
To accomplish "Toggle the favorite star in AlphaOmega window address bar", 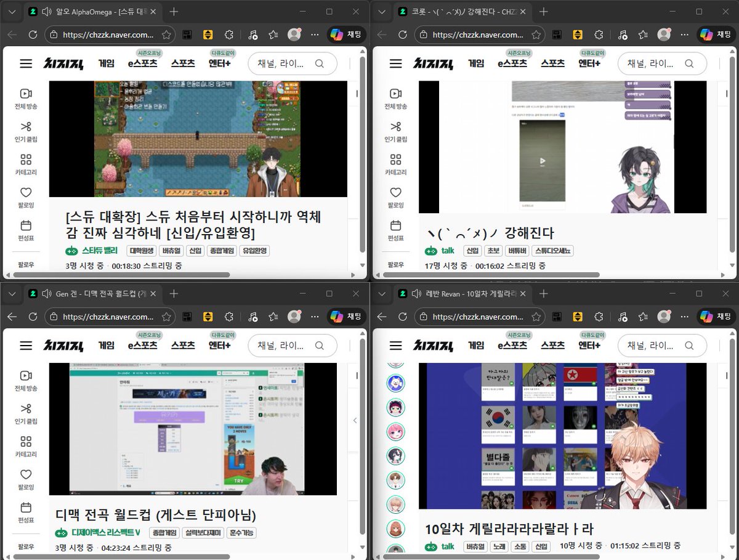I will coord(166,35).
